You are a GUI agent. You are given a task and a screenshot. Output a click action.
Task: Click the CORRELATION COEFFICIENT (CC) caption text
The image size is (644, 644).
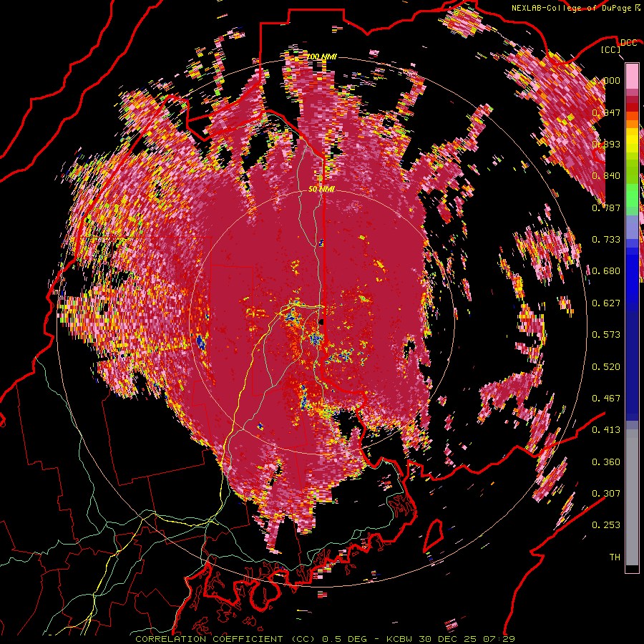225,639
